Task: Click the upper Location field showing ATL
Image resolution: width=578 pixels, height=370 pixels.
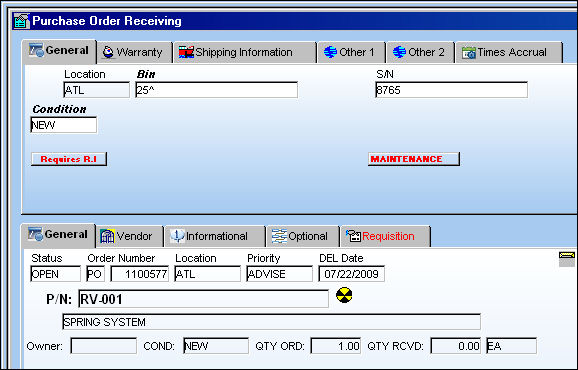Action: pos(97,90)
